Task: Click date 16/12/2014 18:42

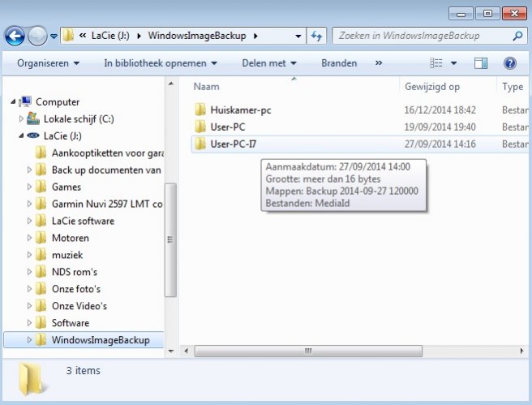Action: coord(440,110)
